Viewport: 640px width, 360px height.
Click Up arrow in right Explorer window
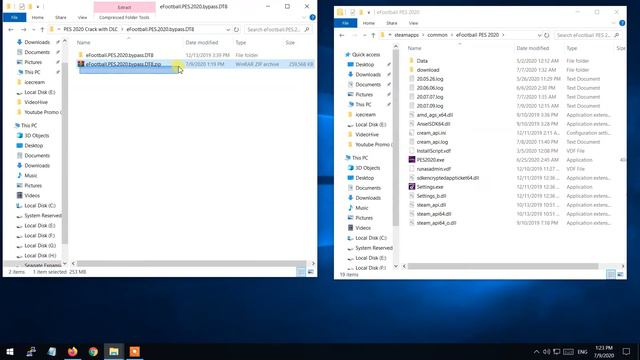(x=373, y=35)
